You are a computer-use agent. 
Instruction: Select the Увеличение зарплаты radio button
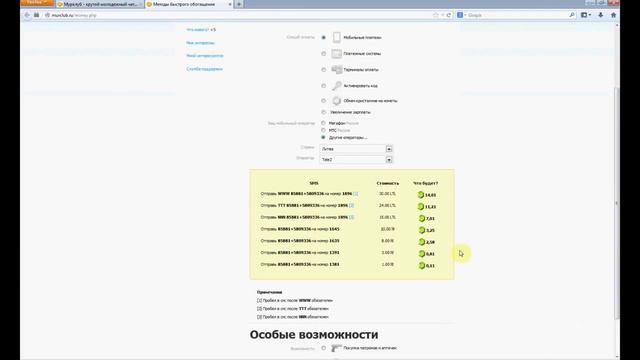pyautogui.click(x=323, y=112)
